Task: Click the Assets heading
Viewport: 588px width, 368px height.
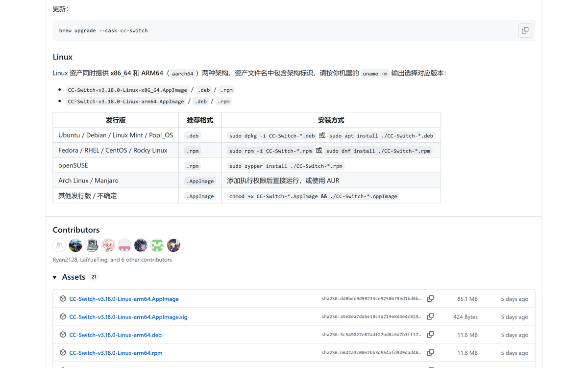Action: coord(73,277)
